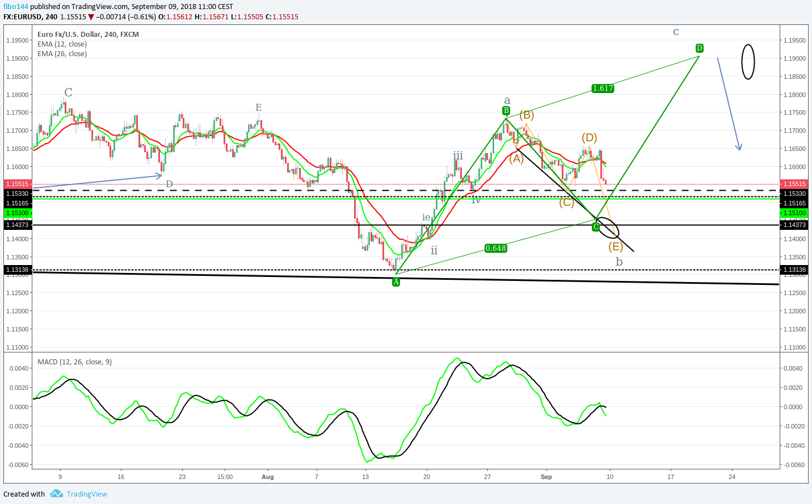Select the orange (A) wave label
Screen dimensions: 812x504
[x=516, y=159]
